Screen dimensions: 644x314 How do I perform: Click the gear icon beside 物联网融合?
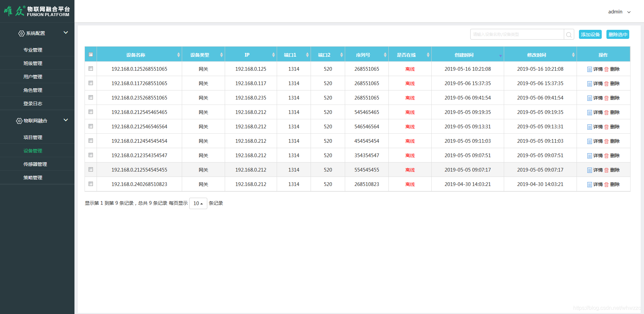[19, 121]
